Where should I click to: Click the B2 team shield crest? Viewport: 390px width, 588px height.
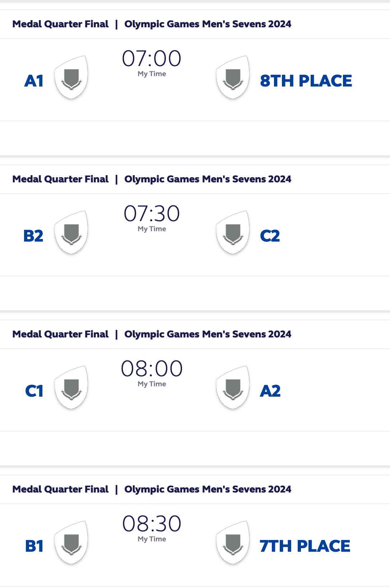click(x=71, y=232)
